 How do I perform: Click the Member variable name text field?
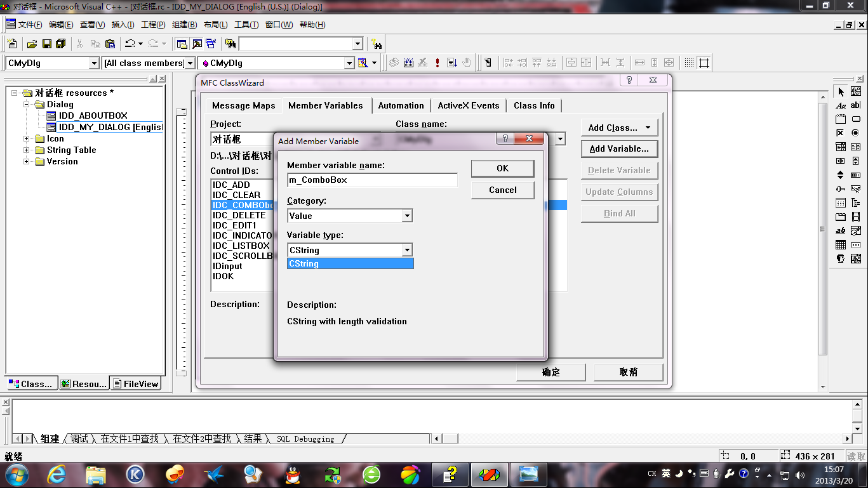pos(372,180)
